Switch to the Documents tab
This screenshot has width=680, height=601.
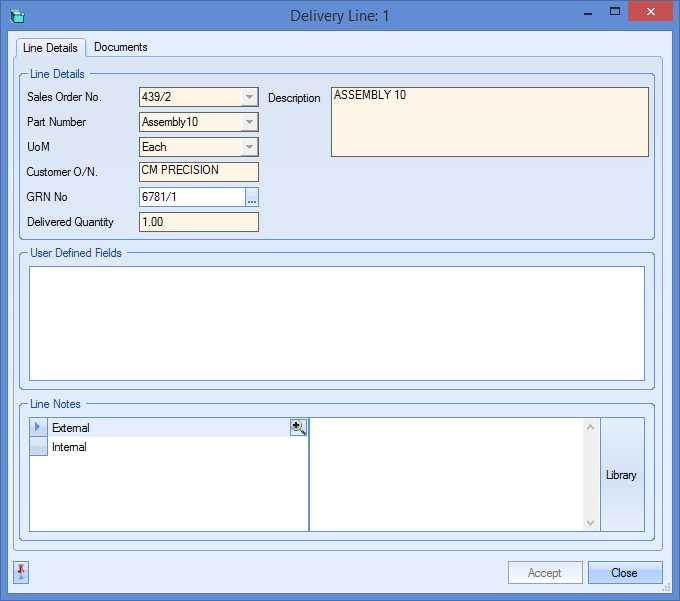[120, 47]
